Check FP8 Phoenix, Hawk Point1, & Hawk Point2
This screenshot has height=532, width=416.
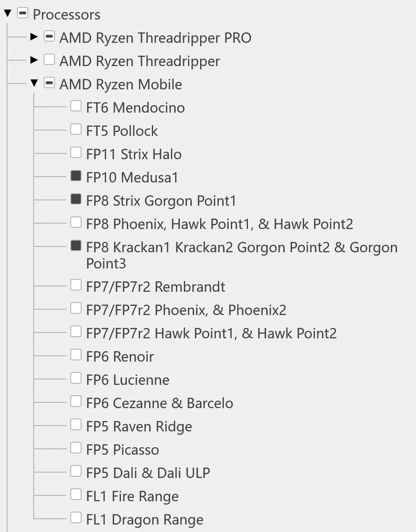point(75,222)
